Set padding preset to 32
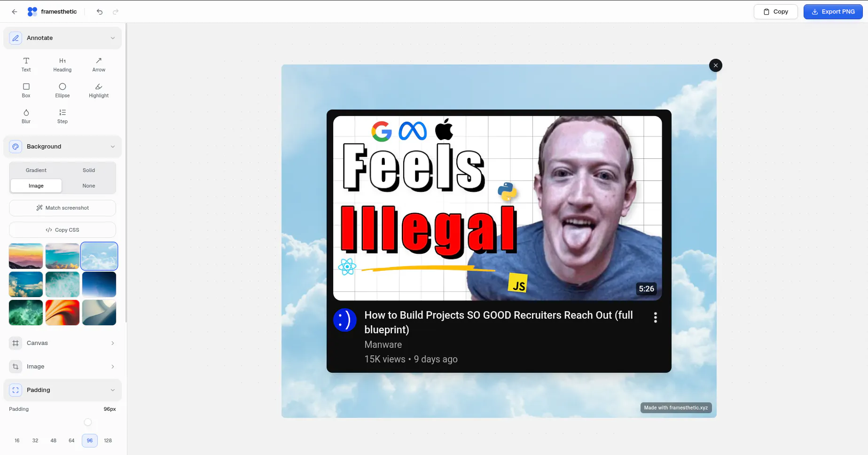The height and width of the screenshot is (455, 868). (35, 440)
